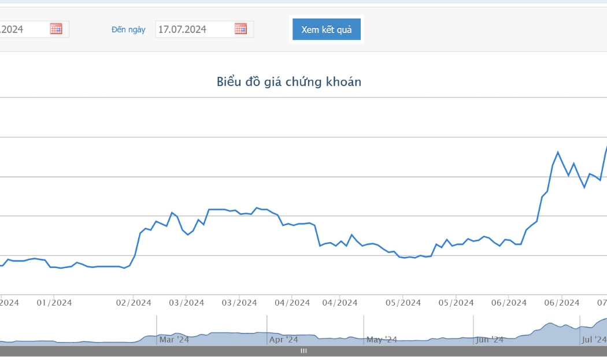Click the Xem kết quả button
The height and width of the screenshot is (364, 607).
[327, 29]
